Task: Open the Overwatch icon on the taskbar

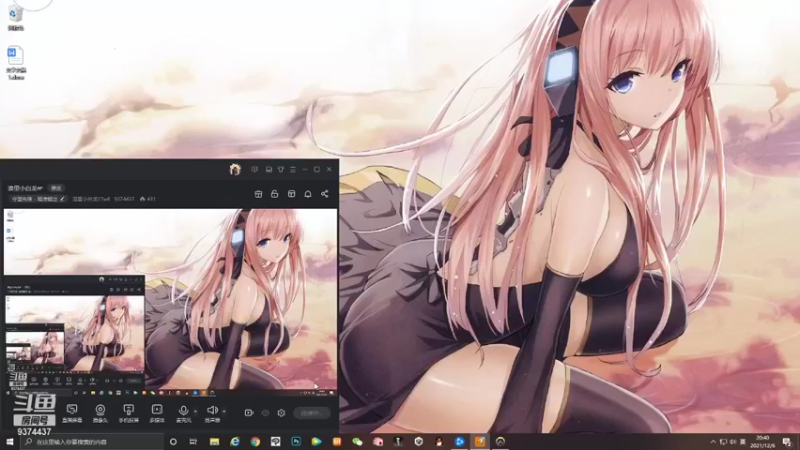Action: tap(501, 441)
